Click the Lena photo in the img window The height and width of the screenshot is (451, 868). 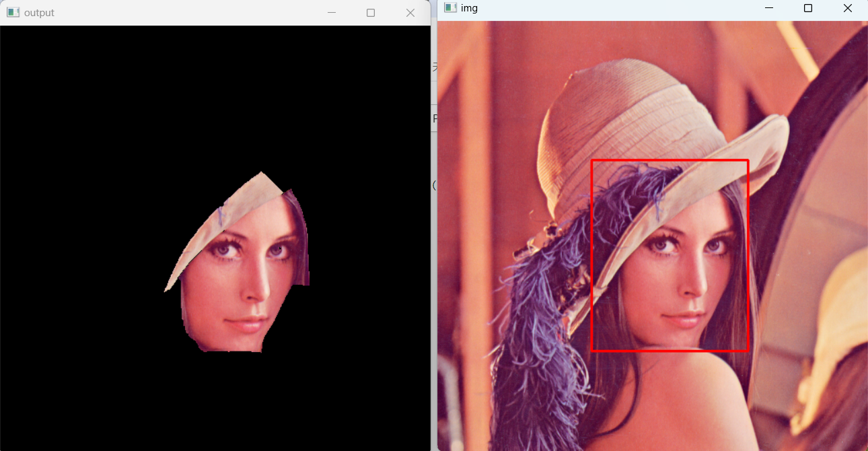653,236
